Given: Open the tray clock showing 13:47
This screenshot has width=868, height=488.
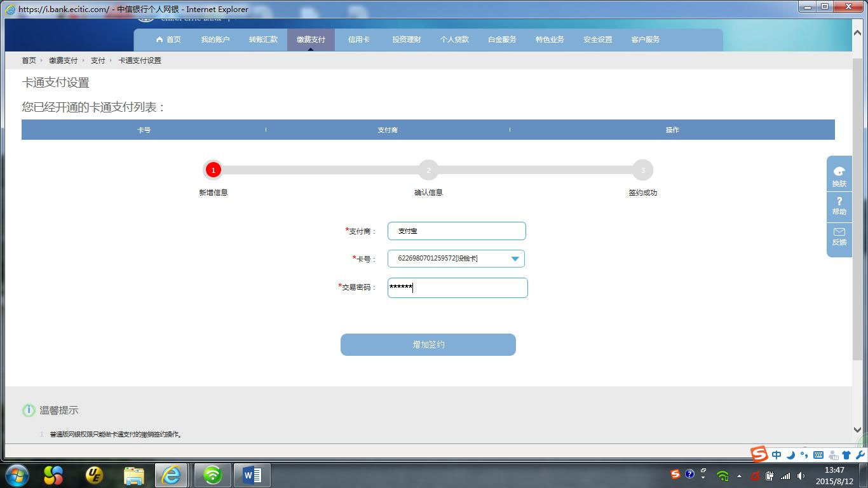Looking at the screenshot, I should (834, 475).
